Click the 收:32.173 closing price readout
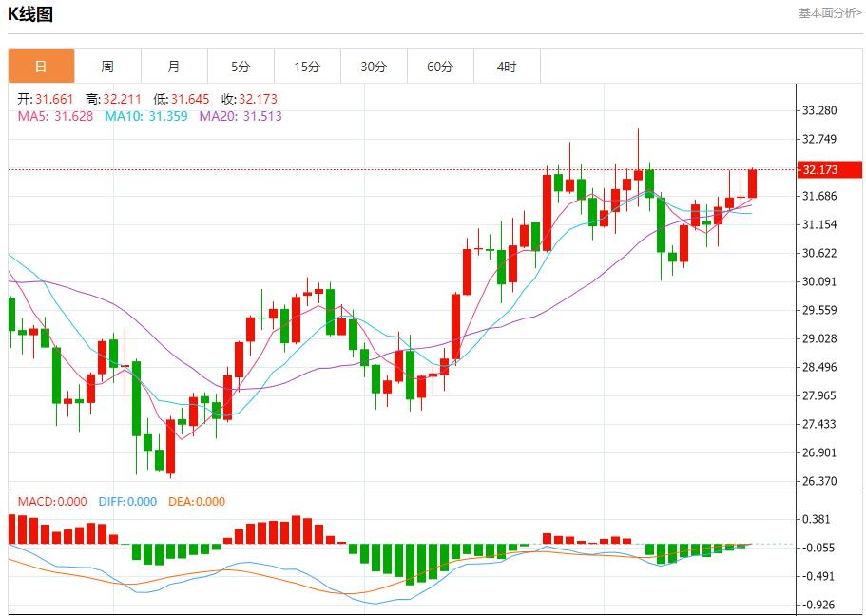Image resolution: width=866 pixels, height=616 pixels. 249,99
